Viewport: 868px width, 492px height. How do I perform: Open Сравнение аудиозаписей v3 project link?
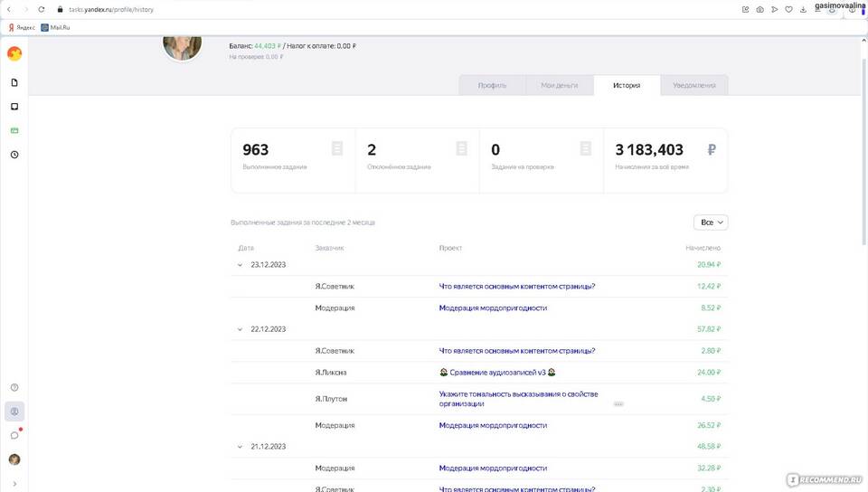tap(497, 373)
